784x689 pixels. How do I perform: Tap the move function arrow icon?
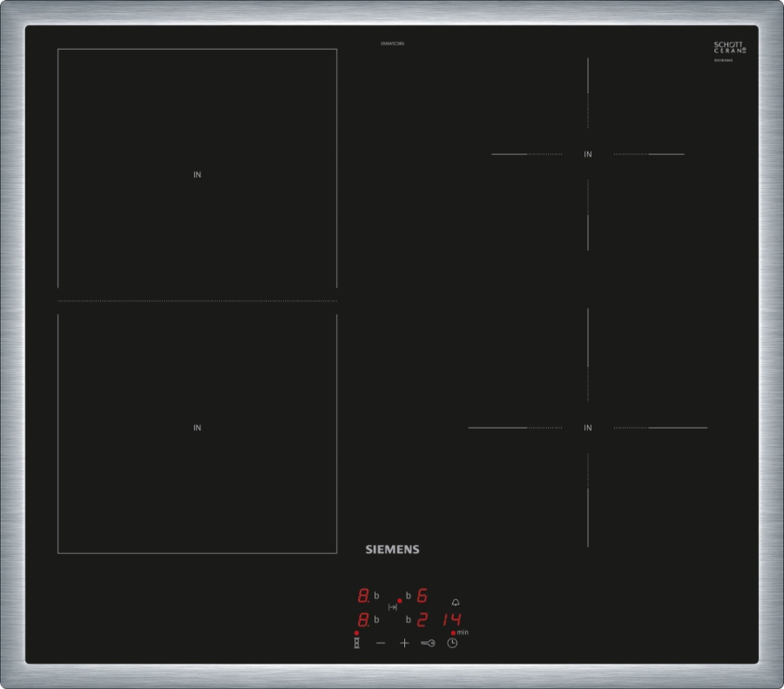(x=393, y=607)
